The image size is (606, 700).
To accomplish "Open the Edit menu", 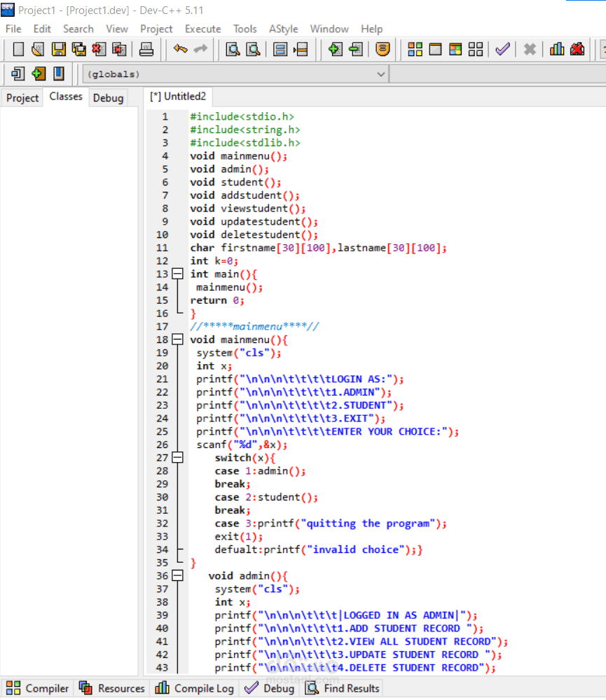I will [x=42, y=29].
